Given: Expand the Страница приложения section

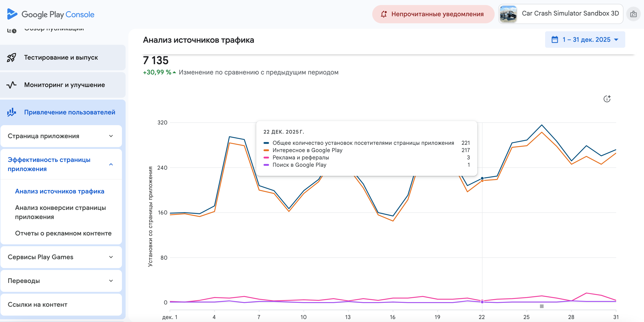Looking at the screenshot, I should tap(111, 136).
